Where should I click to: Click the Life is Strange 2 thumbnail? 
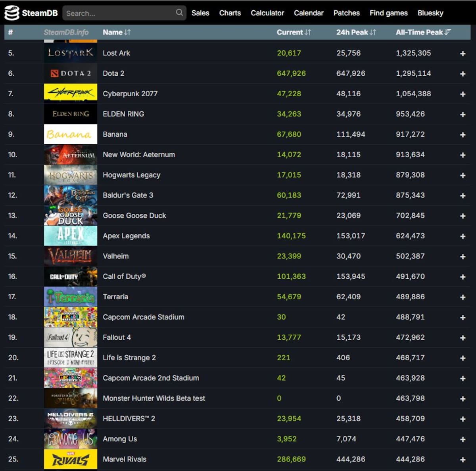click(71, 358)
